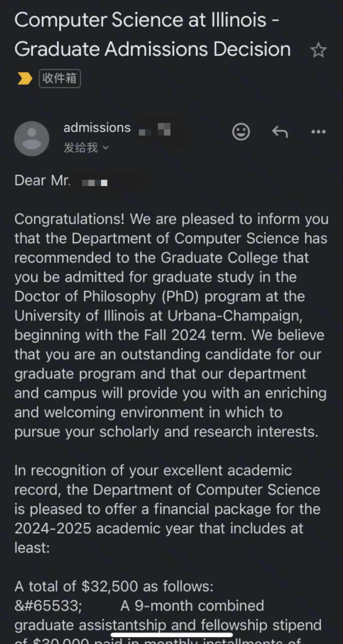
Task: Star this admissions decision email
Action: pos(318,50)
